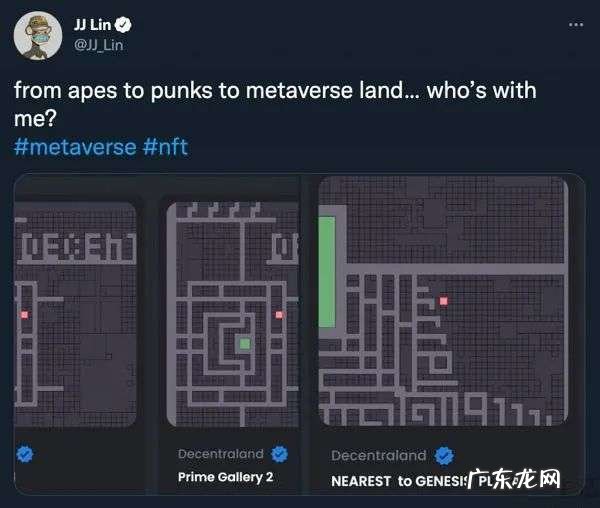Open the NEAREST to GENESIS listing title

coord(400,481)
